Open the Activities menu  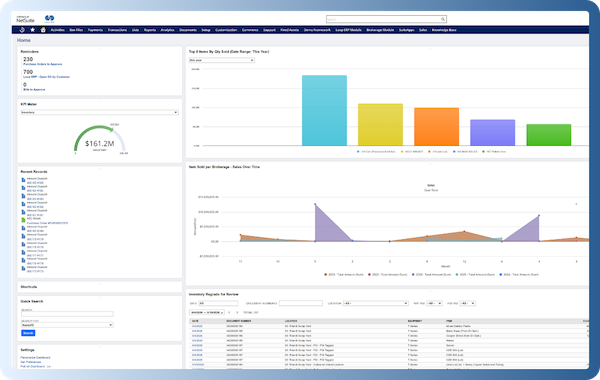pos(58,30)
